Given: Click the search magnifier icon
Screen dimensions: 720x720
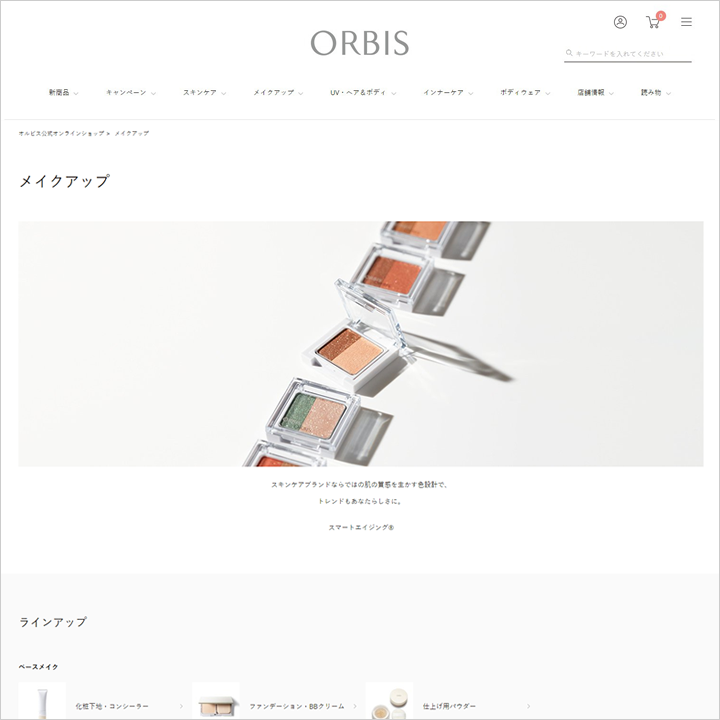Looking at the screenshot, I should [569, 53].
